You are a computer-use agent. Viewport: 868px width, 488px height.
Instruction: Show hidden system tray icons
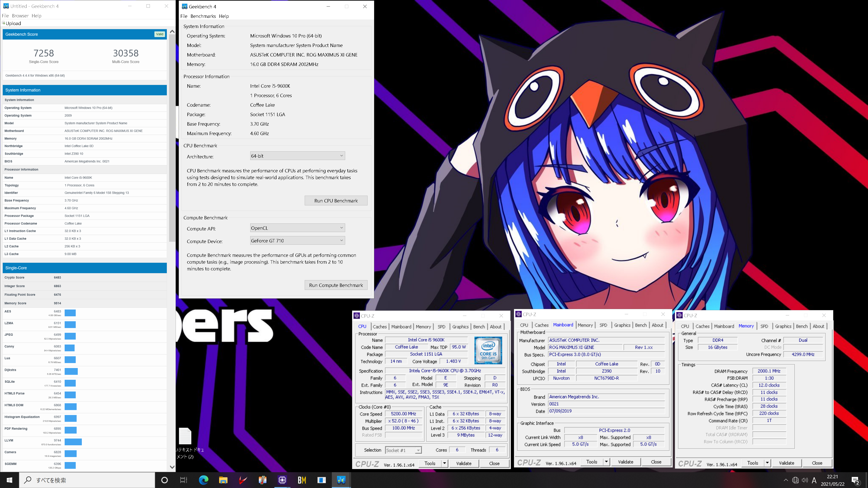786,480
